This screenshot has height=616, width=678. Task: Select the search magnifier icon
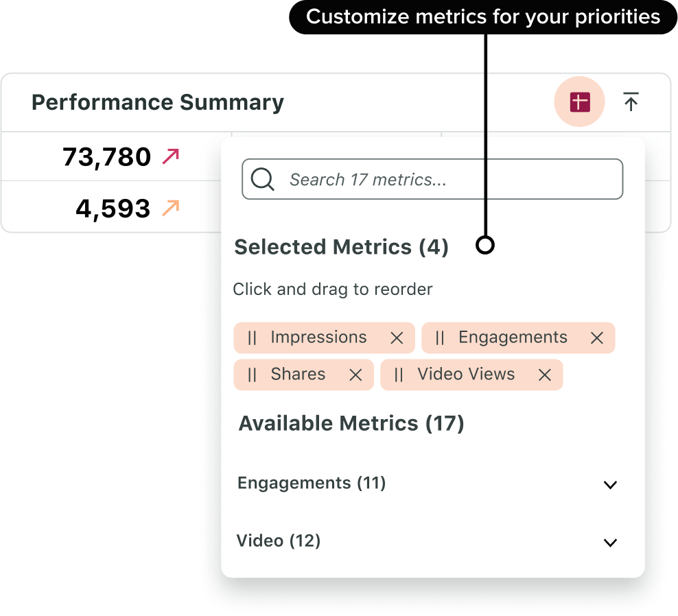pos(262,179)
